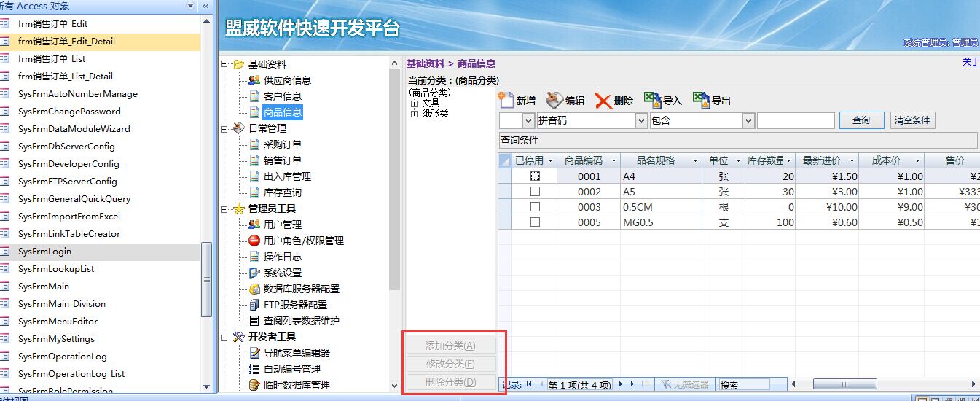Screen dimensions: 980x401
Task: Click the 搜索 box in record navigator
Action: (743, 384)
